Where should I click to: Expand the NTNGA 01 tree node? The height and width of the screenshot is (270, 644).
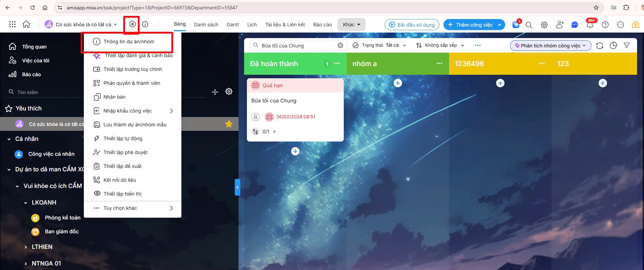click(26, 264)
